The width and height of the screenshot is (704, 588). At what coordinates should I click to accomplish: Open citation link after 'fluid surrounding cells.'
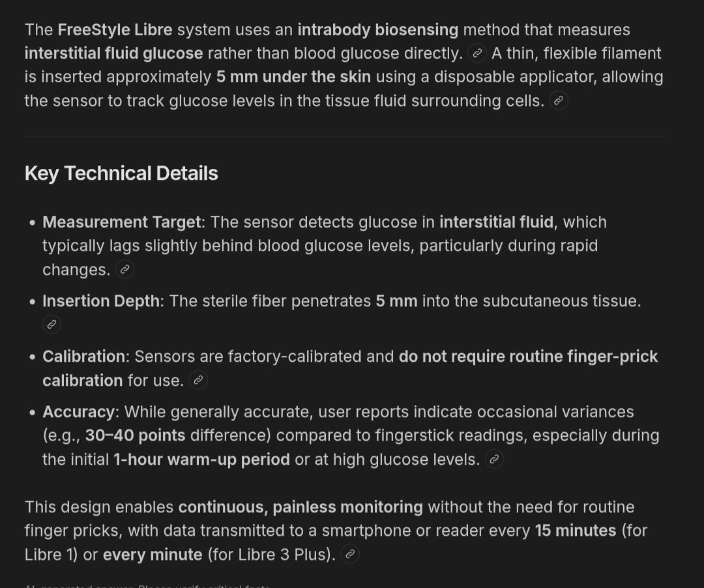point(559,100)
